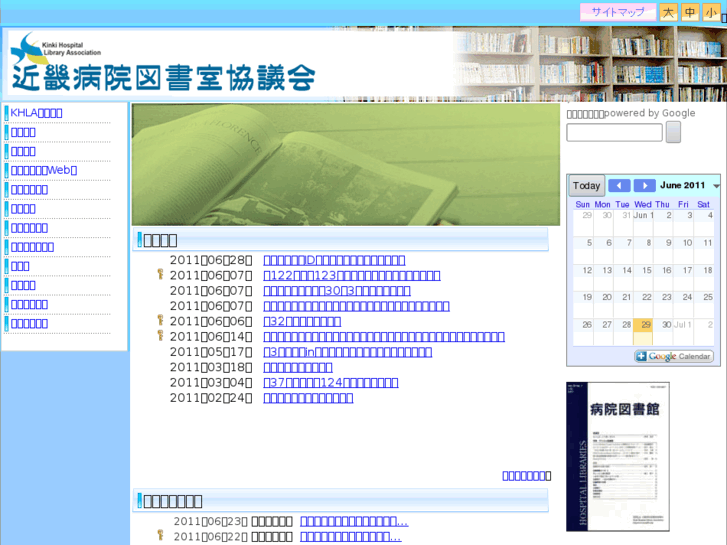Open the Google Calendar button

(x=674, y=356)
